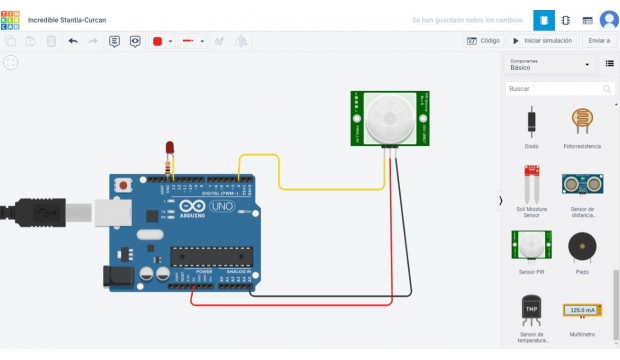
Task: Select the circuit view icon
Action: [544, 20]
